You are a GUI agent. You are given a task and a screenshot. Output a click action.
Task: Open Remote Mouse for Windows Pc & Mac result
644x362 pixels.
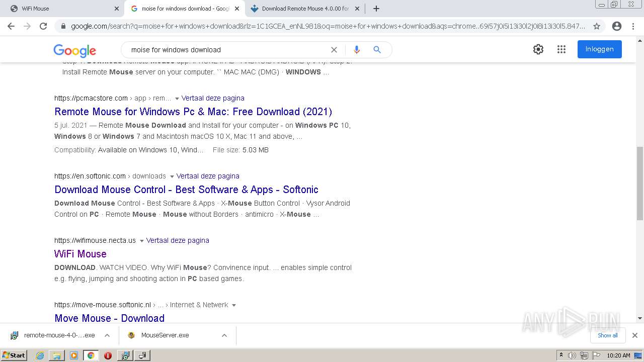[193, 112]
